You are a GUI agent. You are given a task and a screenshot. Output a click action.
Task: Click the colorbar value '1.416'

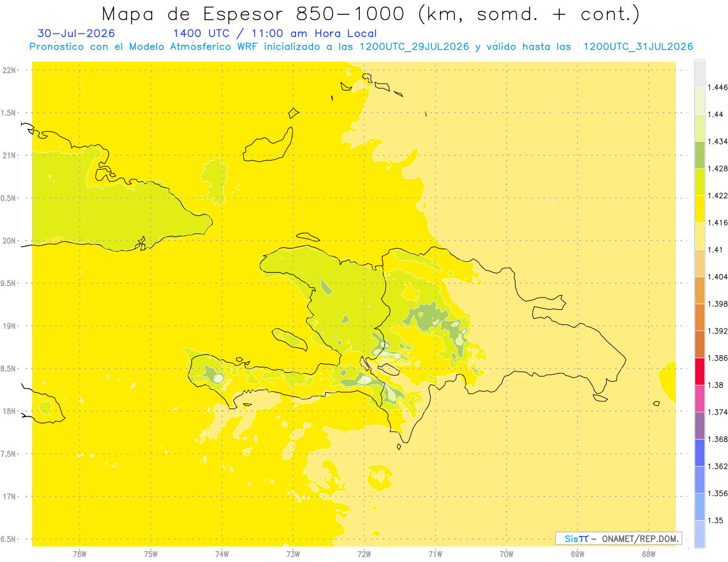(718, 222)
